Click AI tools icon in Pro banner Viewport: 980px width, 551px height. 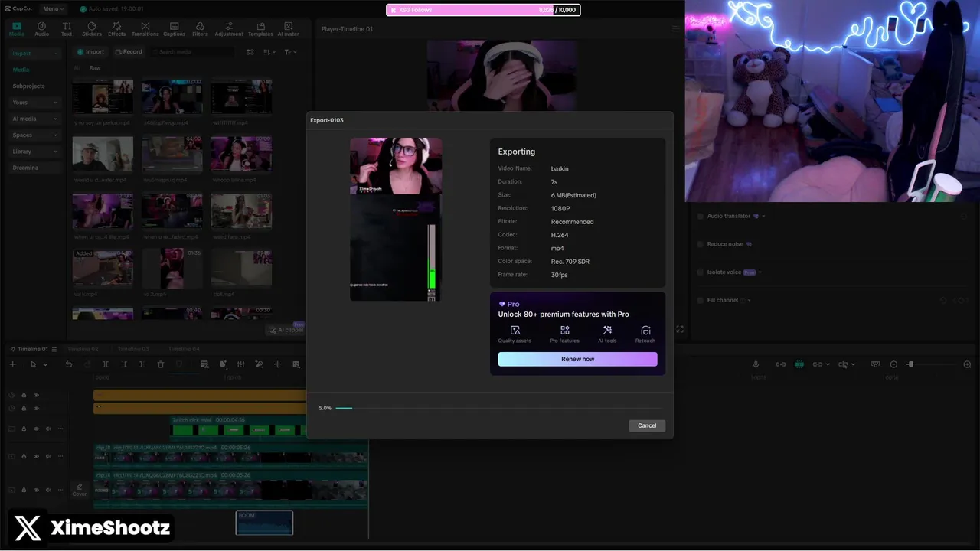pos(607,331)
